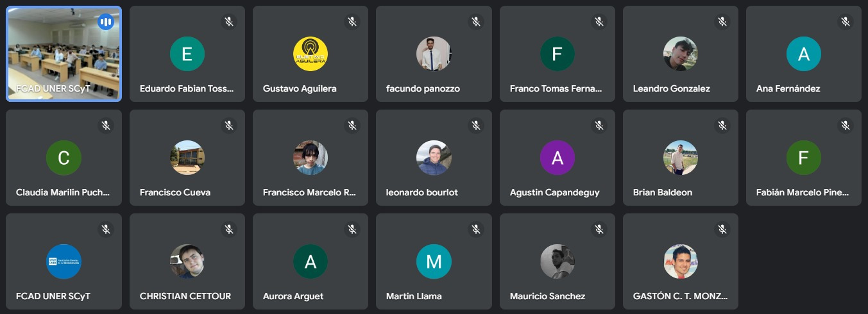Click the Aurora Arguet name label

click(293, 296)
